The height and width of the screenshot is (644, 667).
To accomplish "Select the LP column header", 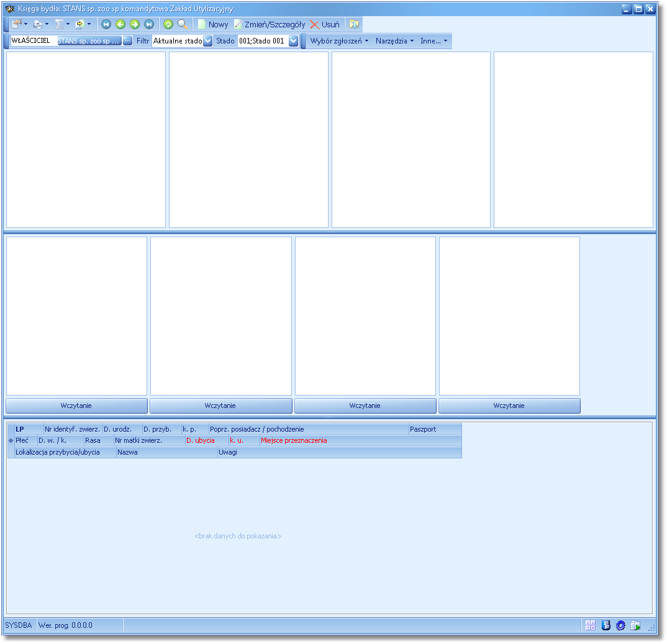I will 29,429.
